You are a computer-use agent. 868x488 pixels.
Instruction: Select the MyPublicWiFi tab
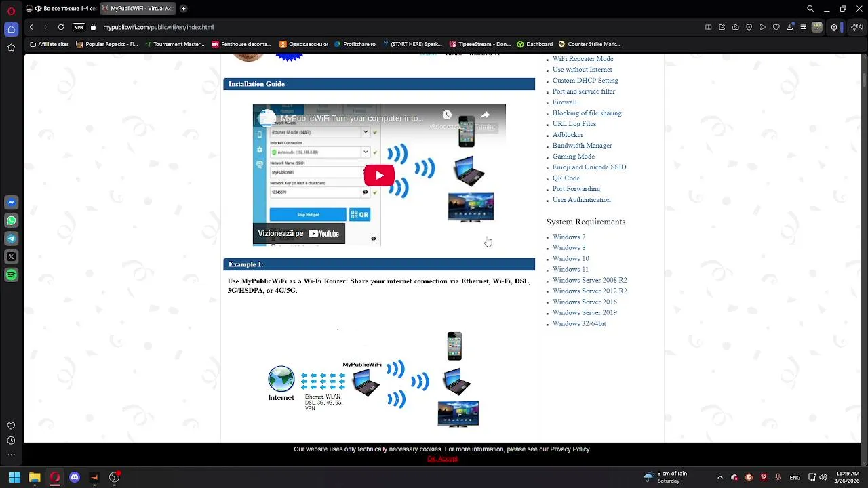(138, 9)
